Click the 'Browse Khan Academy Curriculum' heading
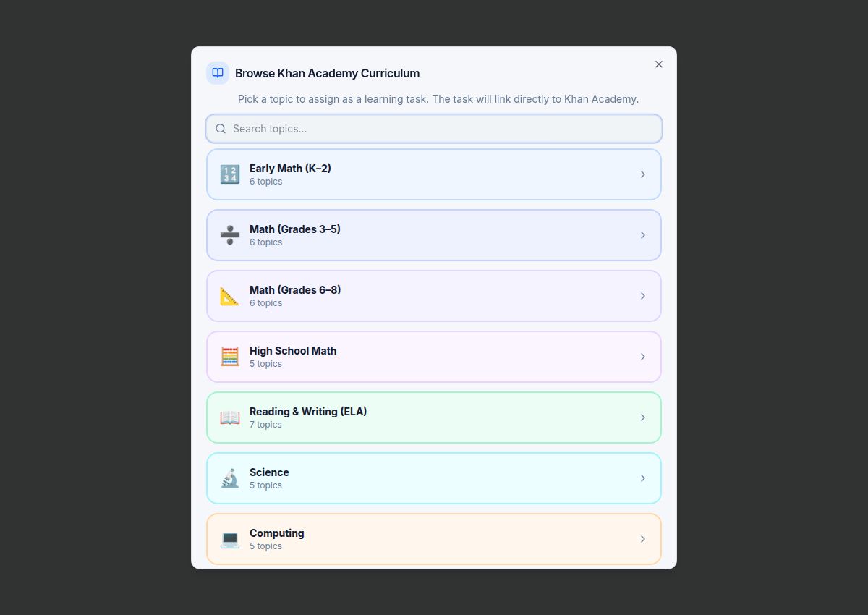Viewport: 868px width, 615px height. click(327, 73)
